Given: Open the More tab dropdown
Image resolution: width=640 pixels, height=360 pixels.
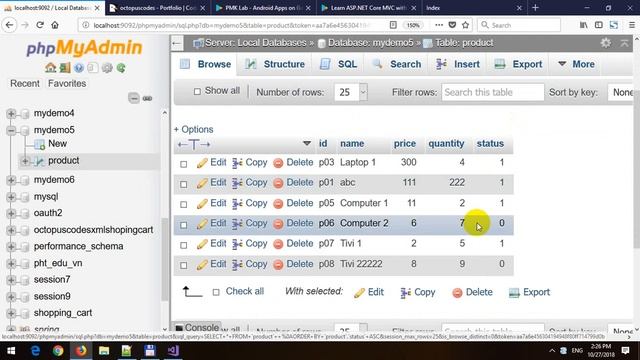Looking at the screenshot, I should tap(576, 64).
